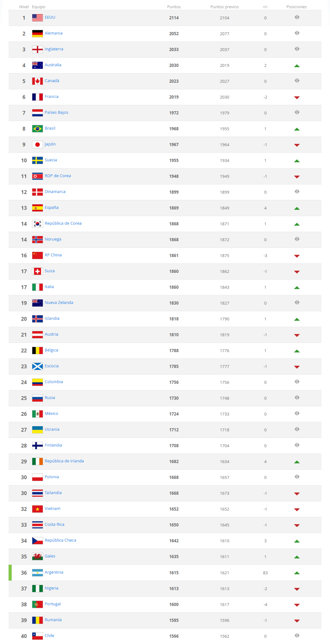Open the Argentina team link
This screenshot has width=330, height=644.
tap(54, 572)
